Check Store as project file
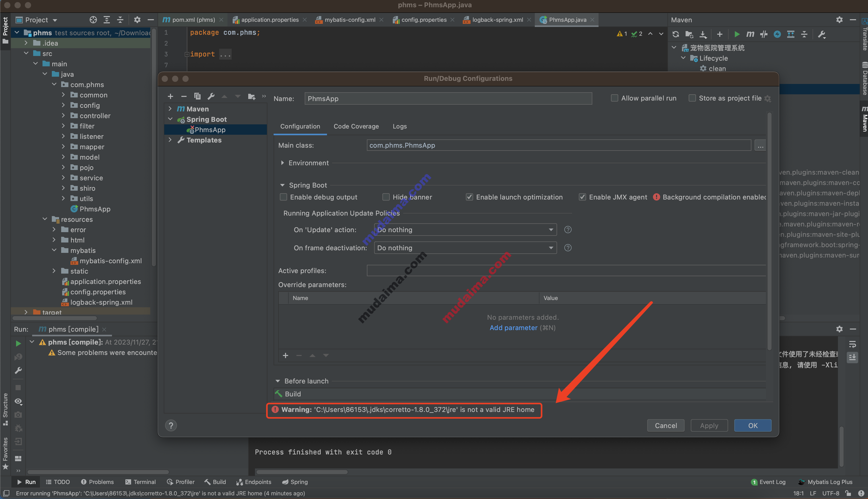 pos(692,98)
